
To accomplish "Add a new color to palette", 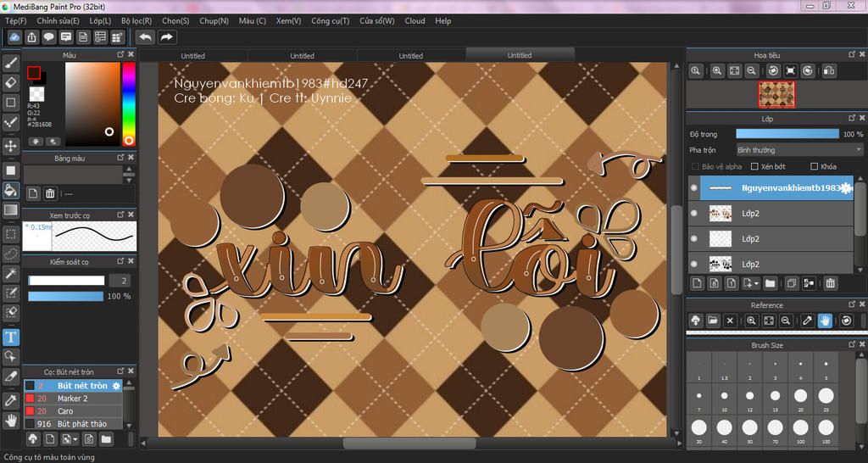I will tap(33, 193).
